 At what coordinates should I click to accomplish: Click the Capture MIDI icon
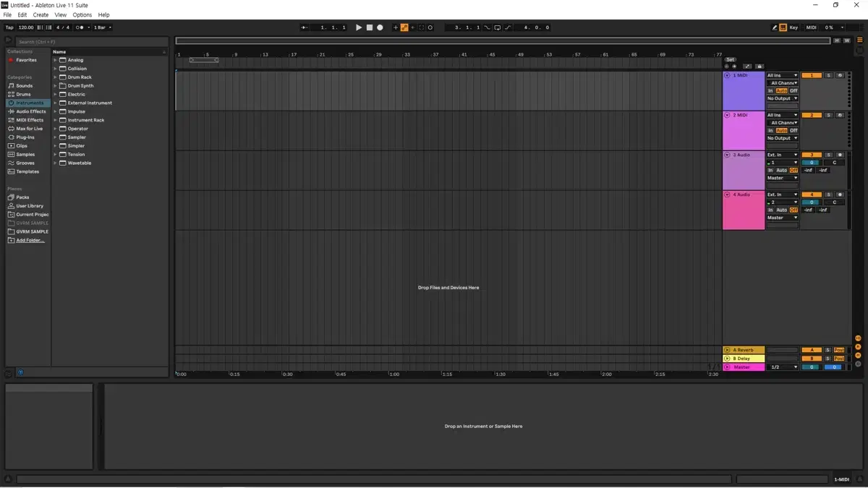422,27
